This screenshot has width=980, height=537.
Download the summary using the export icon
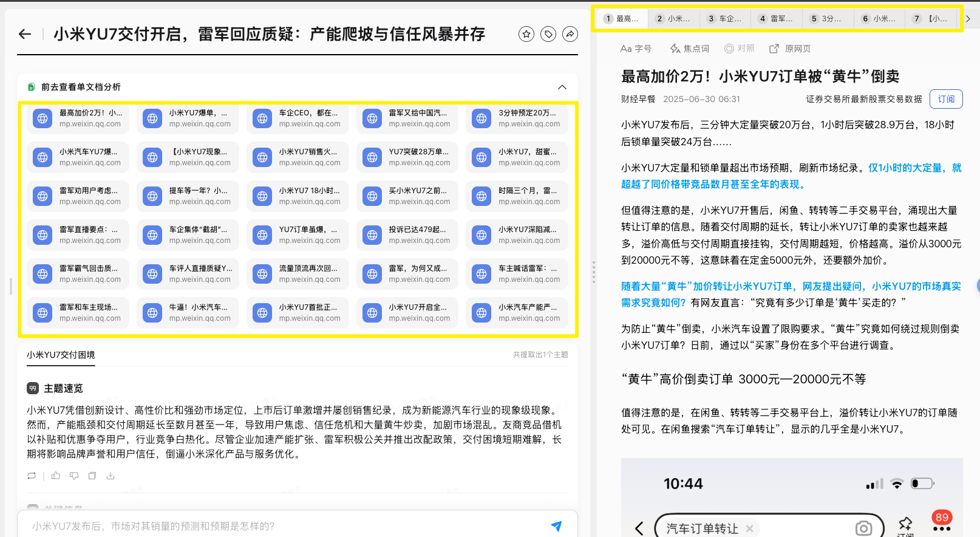coord(111,476)
